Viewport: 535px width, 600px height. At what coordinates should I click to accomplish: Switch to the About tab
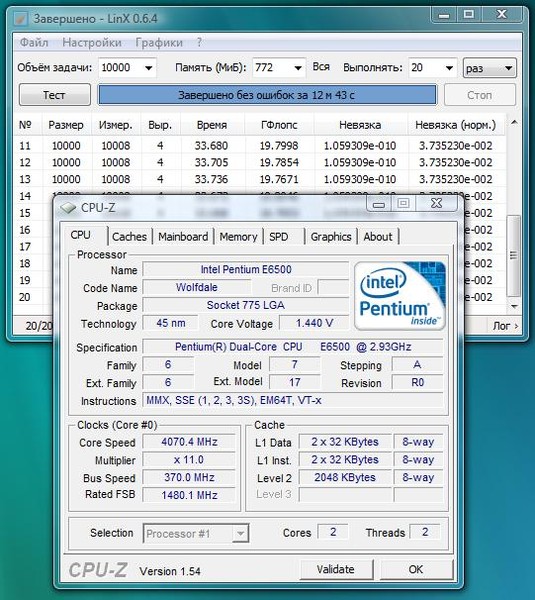coord(378,237)
